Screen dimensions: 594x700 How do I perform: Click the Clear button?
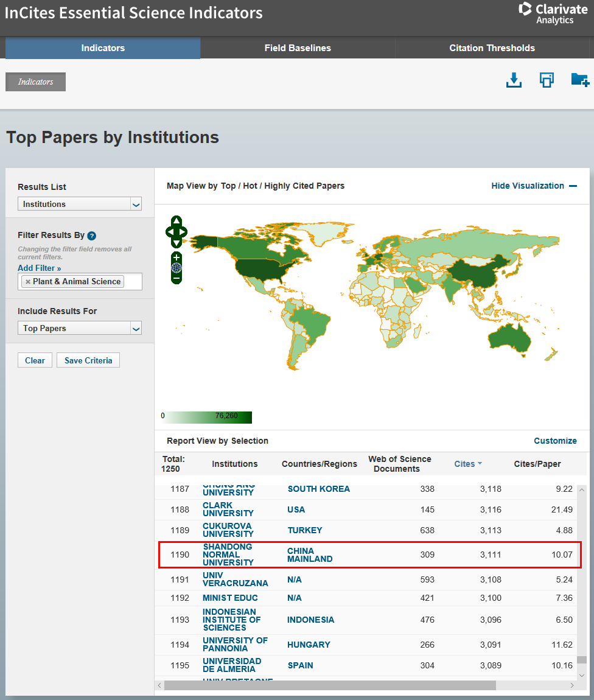click(x=35, y=360)
